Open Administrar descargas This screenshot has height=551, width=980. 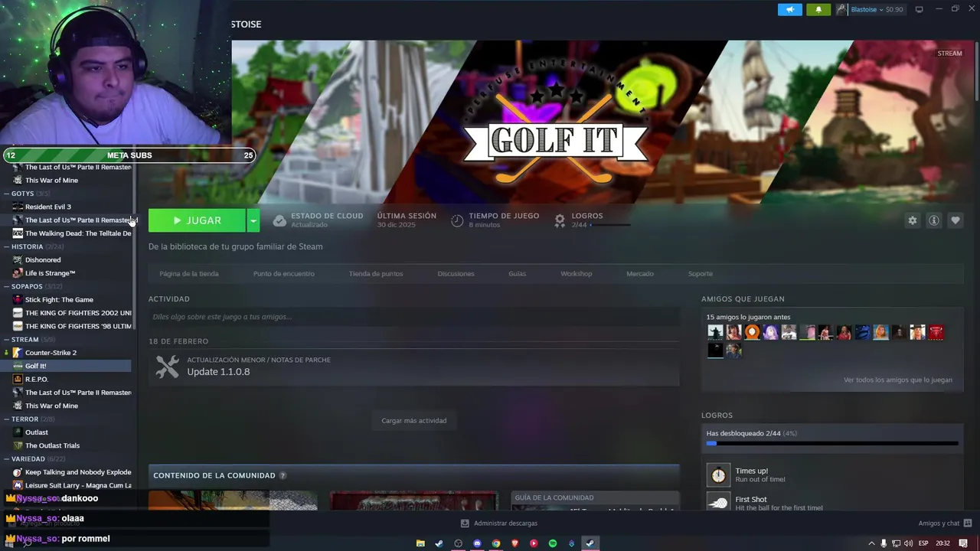pyautogui.click(x=498, y=523)
